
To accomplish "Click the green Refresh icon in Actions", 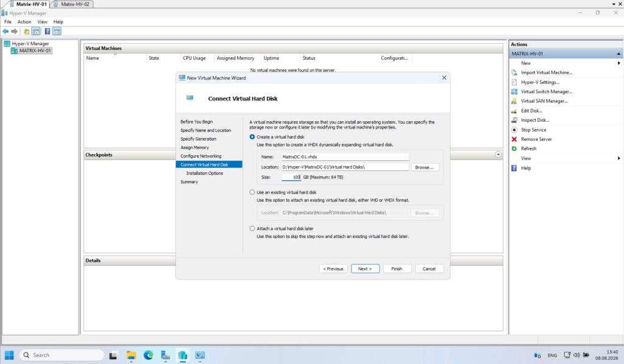I will click(514, 149).
